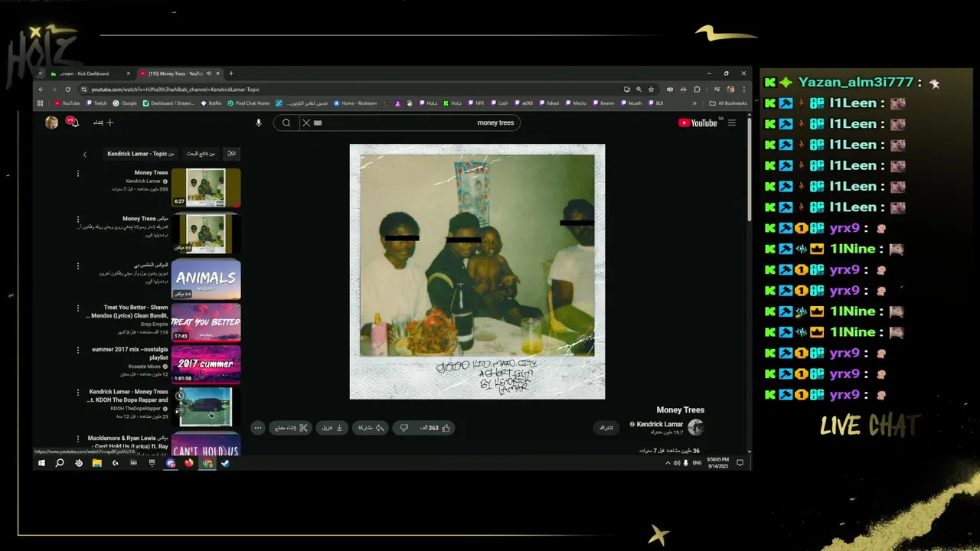Show more bookmarks with double chevron
This screenshot has width=980, height=551.
coord(694,103)
